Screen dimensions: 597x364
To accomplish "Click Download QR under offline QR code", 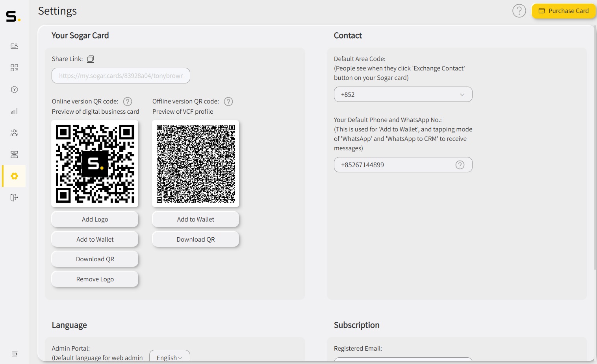I will tap(196, 239).
